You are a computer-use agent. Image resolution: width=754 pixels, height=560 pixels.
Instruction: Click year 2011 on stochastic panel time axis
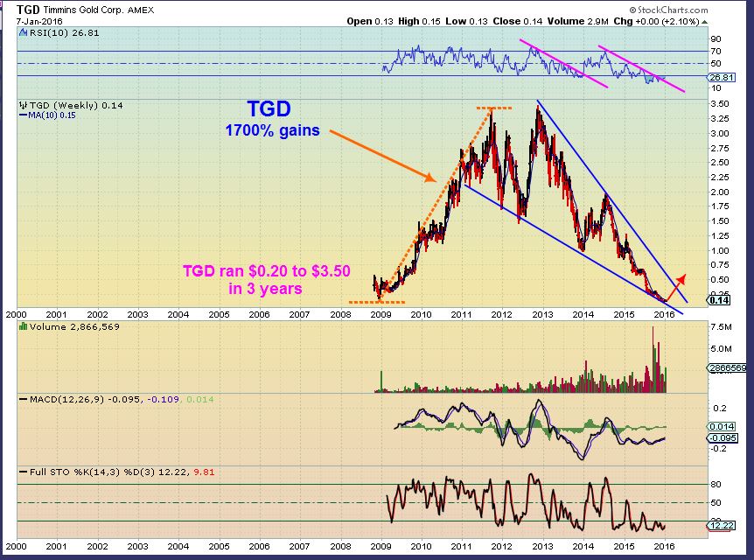click(x=461, y=547)
